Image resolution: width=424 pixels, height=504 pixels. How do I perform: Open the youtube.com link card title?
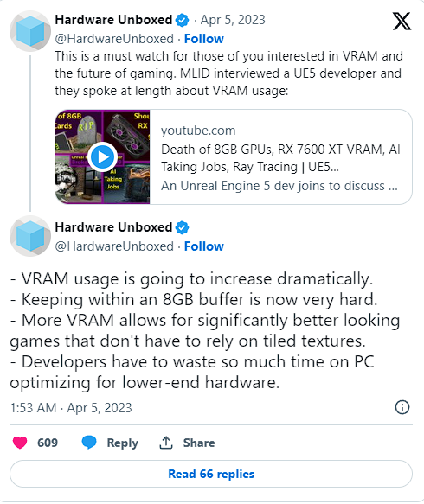click(x=280, y=158)
